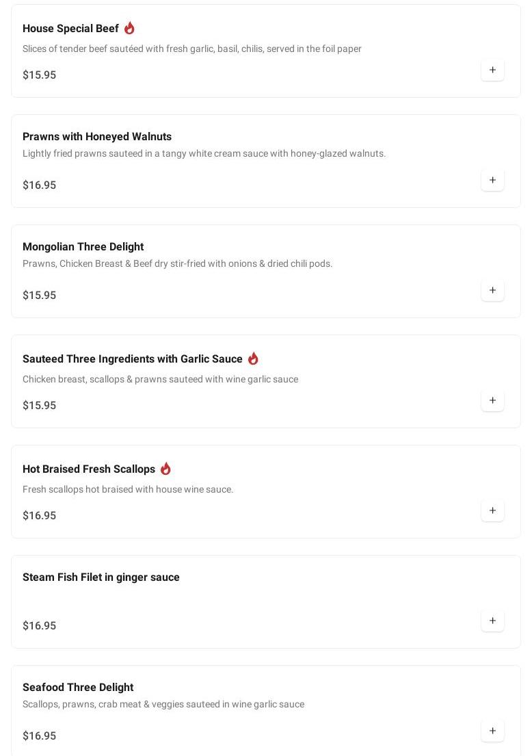Screen dimensions: 532x756
Task: Click $16.95 price of Prawns with Honeyed Walnuts
Action: [39, 185]
